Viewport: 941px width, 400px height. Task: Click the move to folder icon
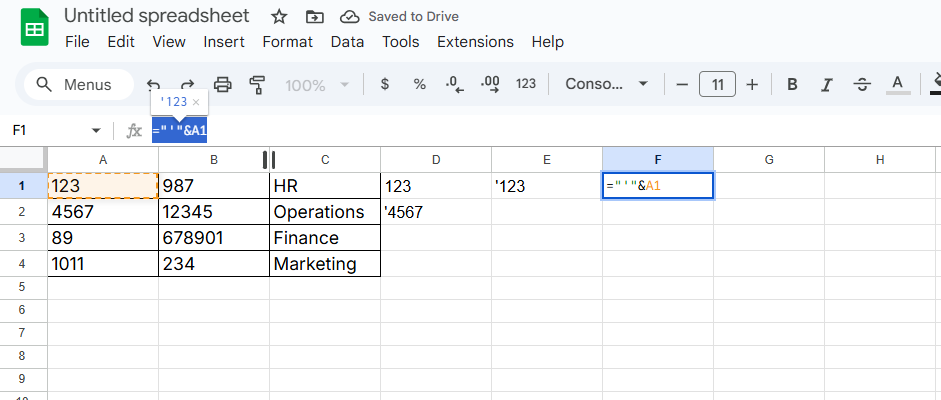[315, 17]
